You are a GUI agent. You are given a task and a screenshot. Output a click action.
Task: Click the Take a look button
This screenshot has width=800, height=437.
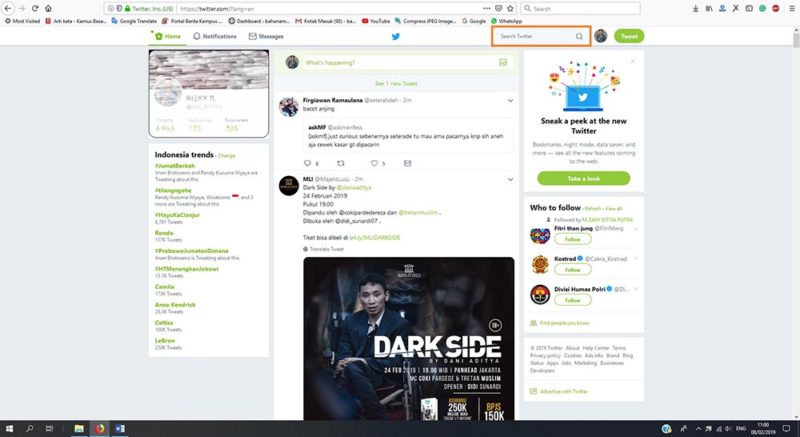point(584,178)
